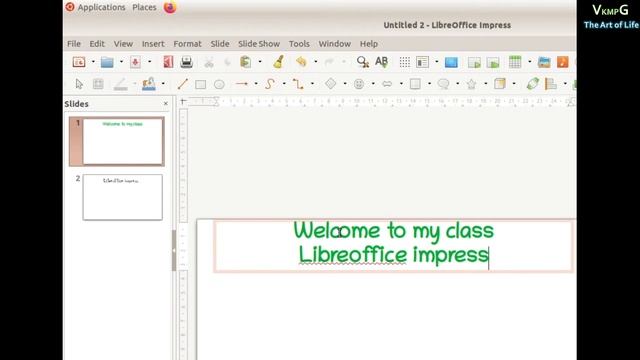
Task: Open the Window menu
Action: click(x=334, y=44)
